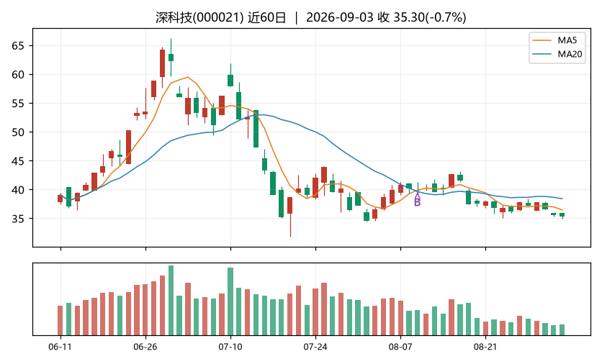Click the 35 price axis label
Screen dimensions: 602x364
pyautogui.click(x=18, y=219)
